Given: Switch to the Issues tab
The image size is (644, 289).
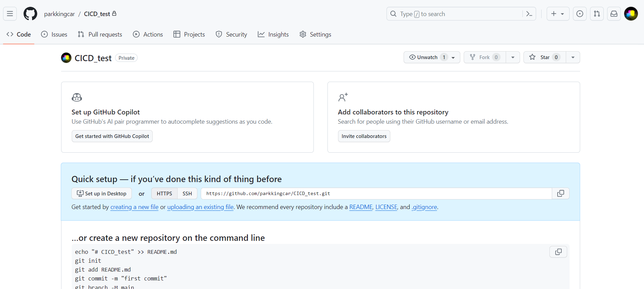Looking at the screenshot, I should 54,34.
